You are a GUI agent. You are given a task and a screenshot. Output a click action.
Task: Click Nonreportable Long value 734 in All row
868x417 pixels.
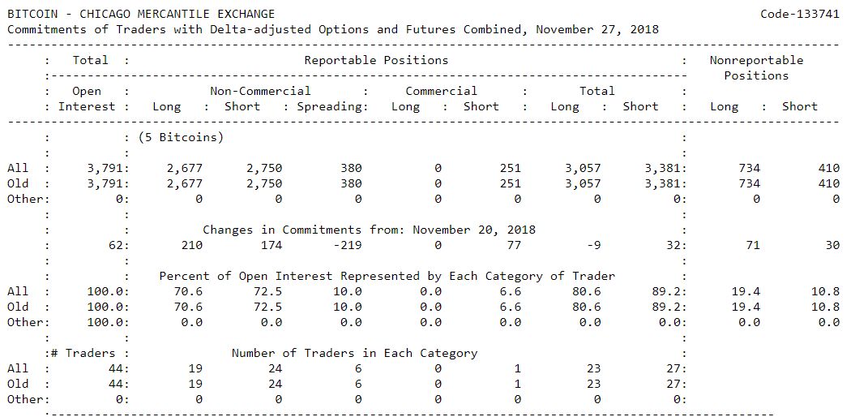[x=749, y=168]
